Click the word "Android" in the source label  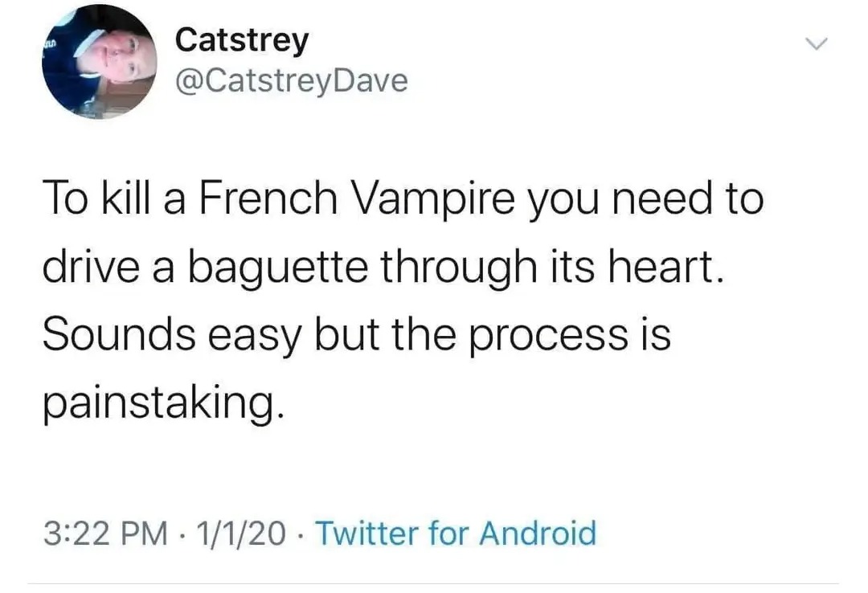pyautogui.click(x=538, y=533)
